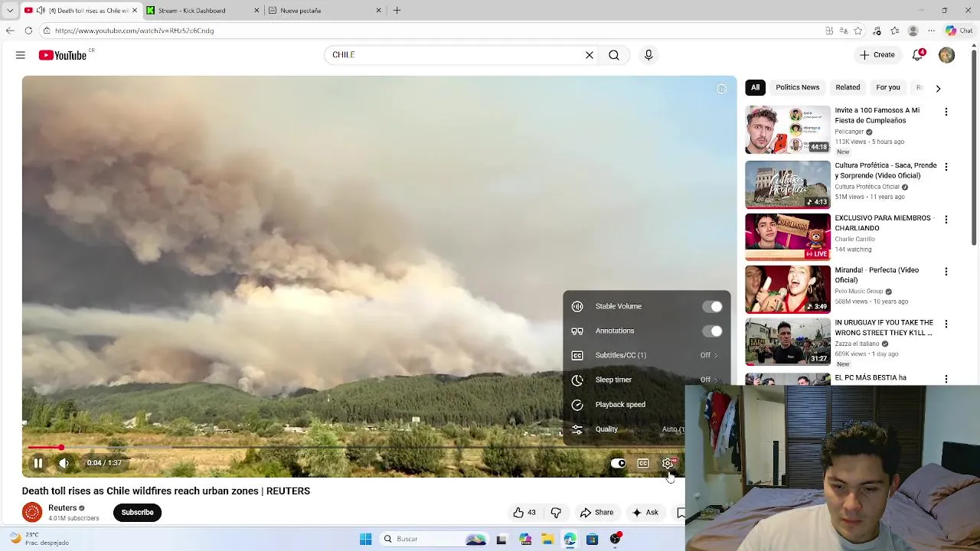Open the Sleep timer submenu

point(646,380)
